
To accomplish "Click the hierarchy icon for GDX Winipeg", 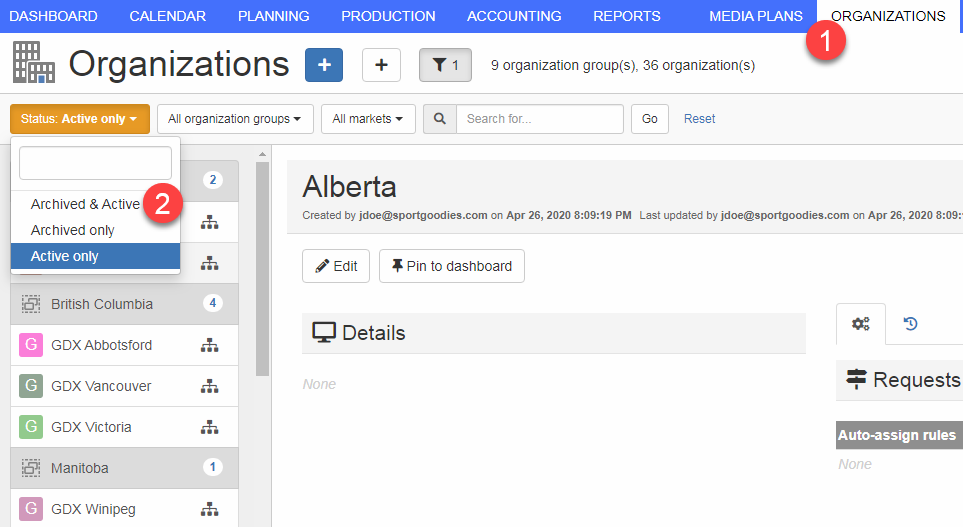I will 209,509.
